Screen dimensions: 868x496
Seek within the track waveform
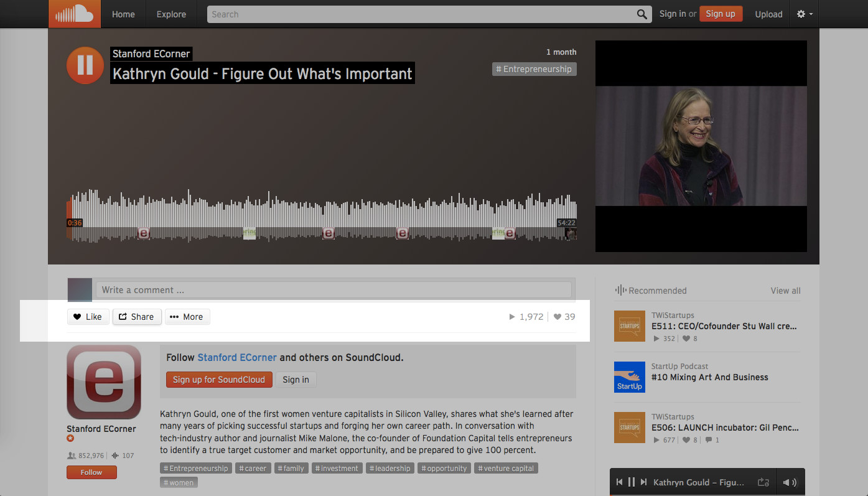pos(322,215)
